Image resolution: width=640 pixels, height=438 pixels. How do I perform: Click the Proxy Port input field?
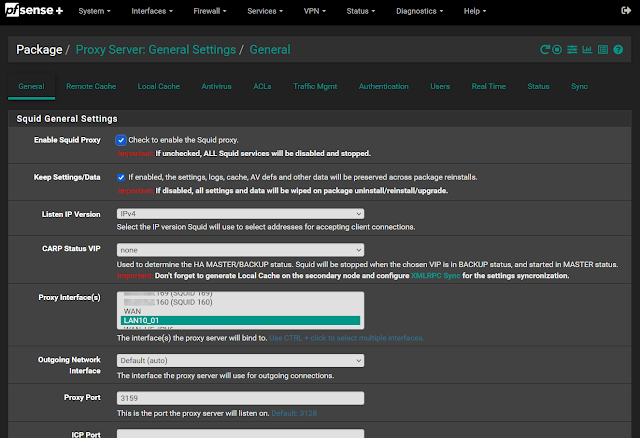tap(240, 398)
